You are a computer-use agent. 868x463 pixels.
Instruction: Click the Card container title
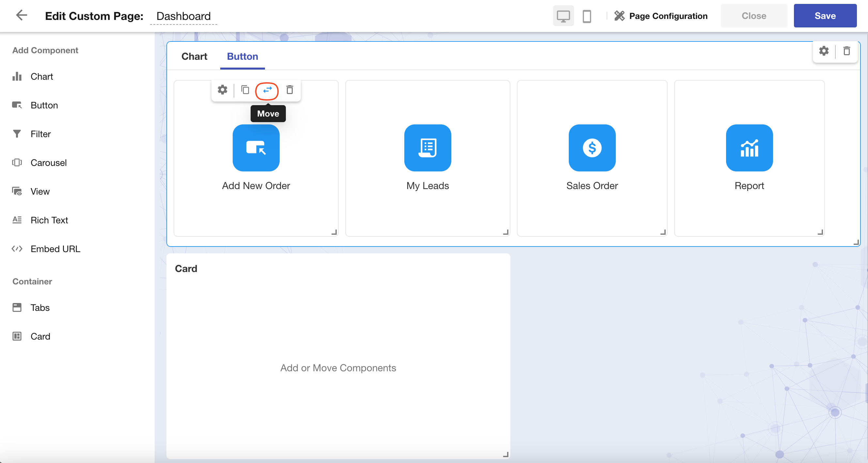coord(186,268)
